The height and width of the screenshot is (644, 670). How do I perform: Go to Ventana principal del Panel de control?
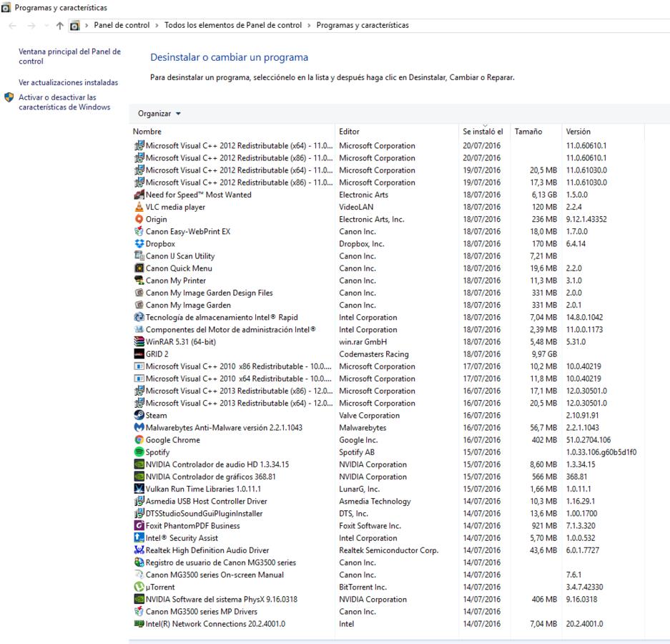(x=69, y=57)
